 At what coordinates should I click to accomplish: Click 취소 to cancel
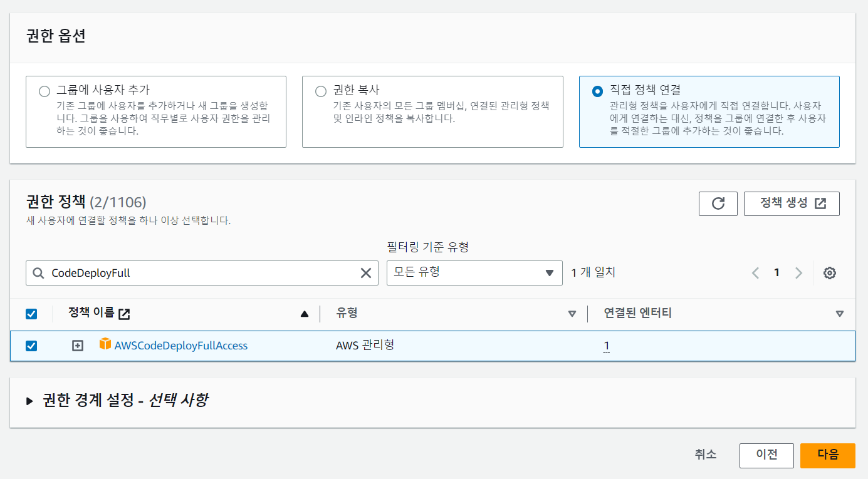pyautogui.click(x=706, y=455)
